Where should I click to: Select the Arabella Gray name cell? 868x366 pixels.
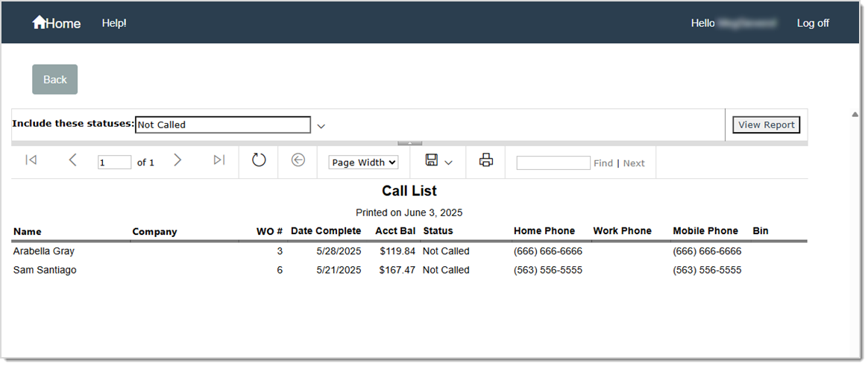(44, 250)
